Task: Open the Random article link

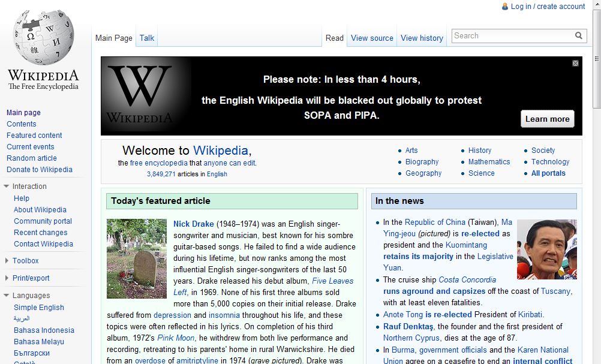Action: (32, 158)
